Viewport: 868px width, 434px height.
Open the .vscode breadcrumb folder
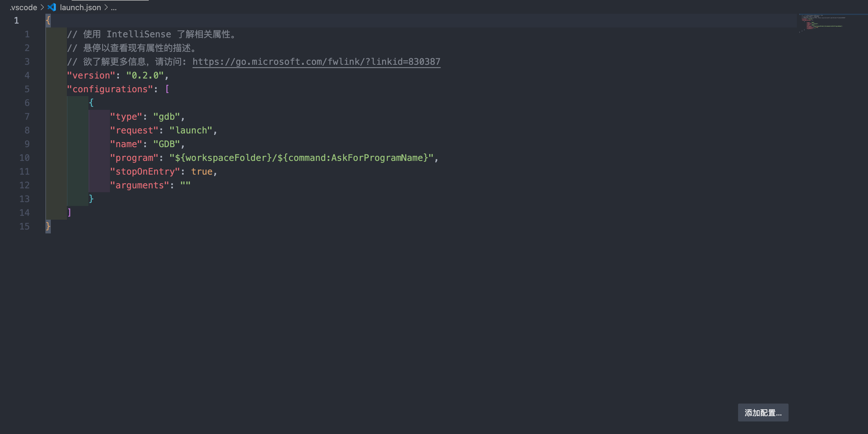[23, 7]
